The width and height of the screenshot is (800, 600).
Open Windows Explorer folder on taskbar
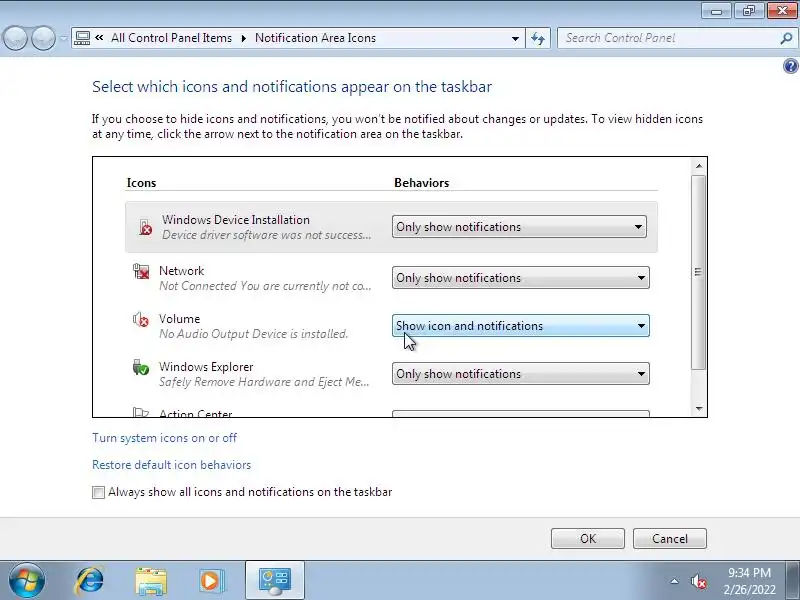151,581
